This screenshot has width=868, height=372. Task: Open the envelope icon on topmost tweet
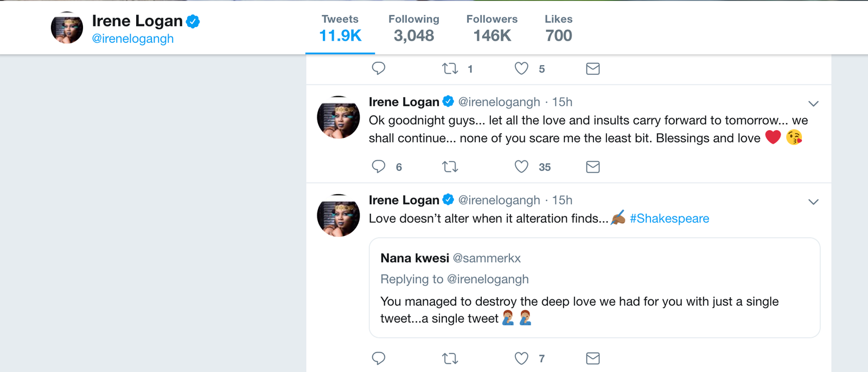(x=593, y=68)
